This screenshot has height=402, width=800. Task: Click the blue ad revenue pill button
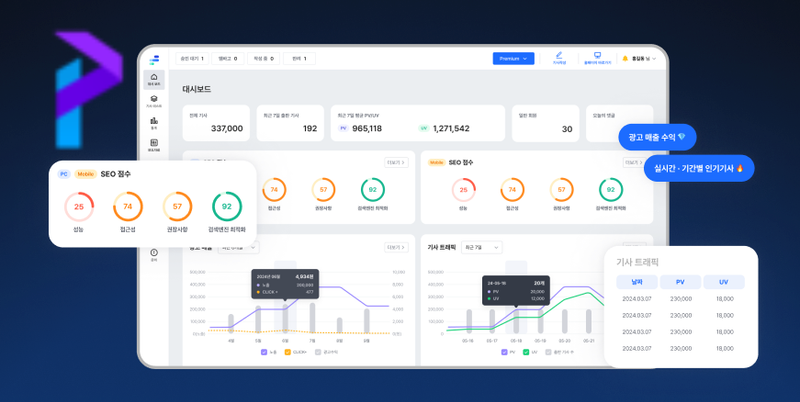click(x=656, y=137)
